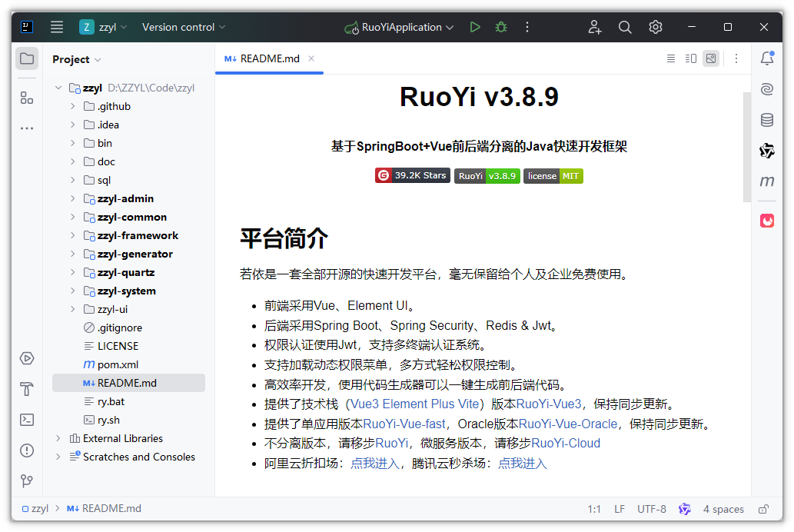Click the 39.2K Stars badge

(x=412, y=176)
